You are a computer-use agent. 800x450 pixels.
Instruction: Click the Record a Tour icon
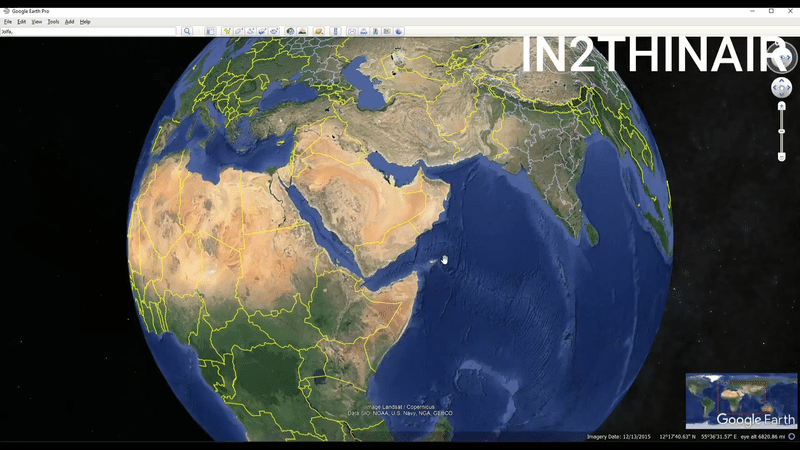pos(274,31)
